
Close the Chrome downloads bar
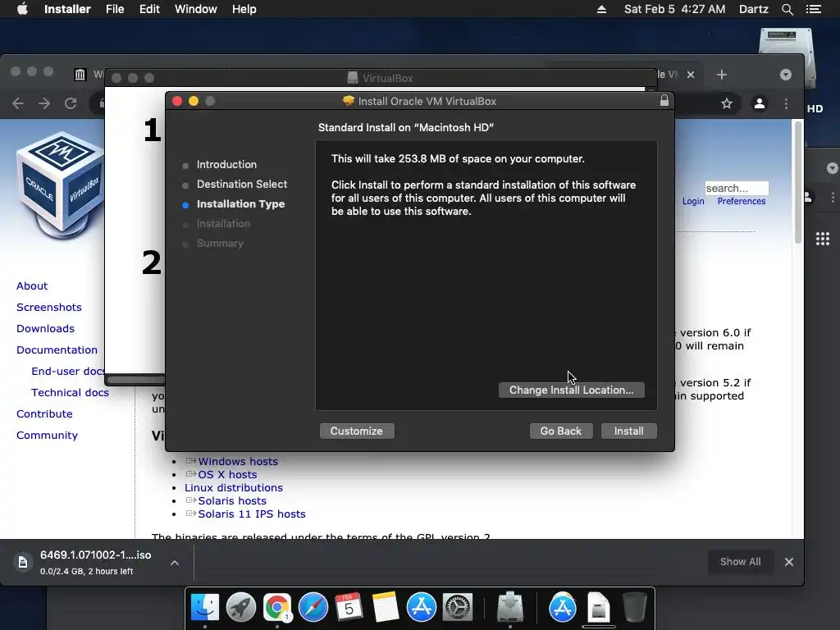789,562
